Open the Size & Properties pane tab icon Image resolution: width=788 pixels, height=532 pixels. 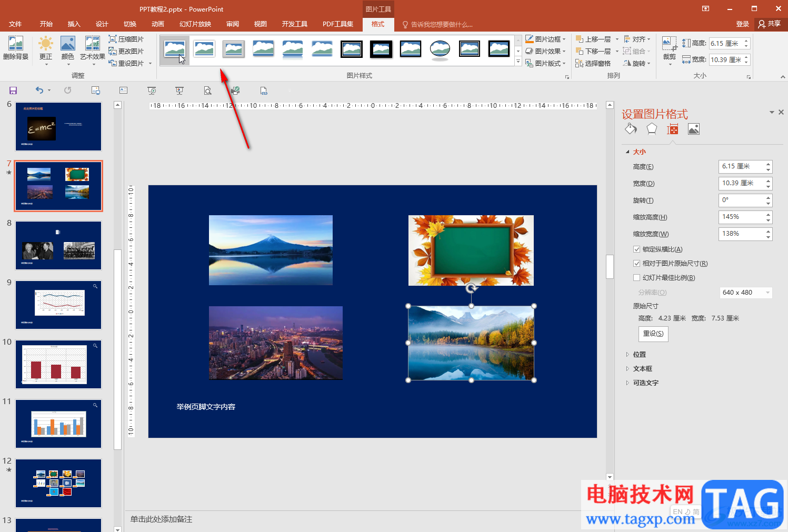[x=673, y=129]
